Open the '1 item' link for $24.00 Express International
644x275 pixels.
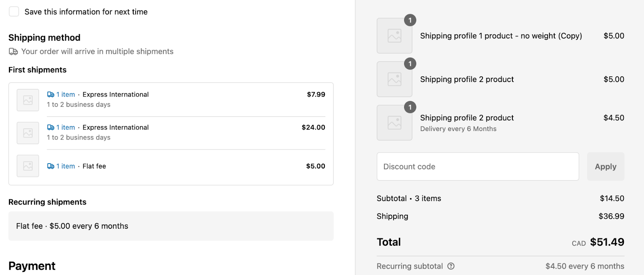tap(66, 127)
